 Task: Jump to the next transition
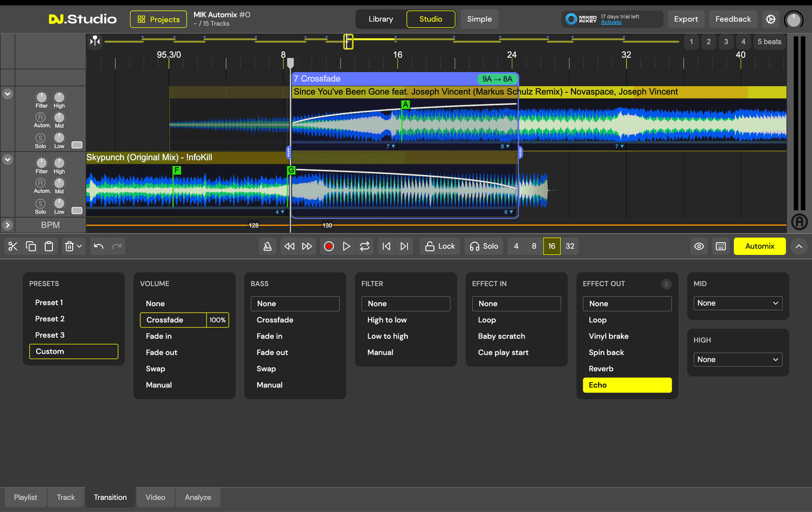pyautogui.click(x=404, y=246)
